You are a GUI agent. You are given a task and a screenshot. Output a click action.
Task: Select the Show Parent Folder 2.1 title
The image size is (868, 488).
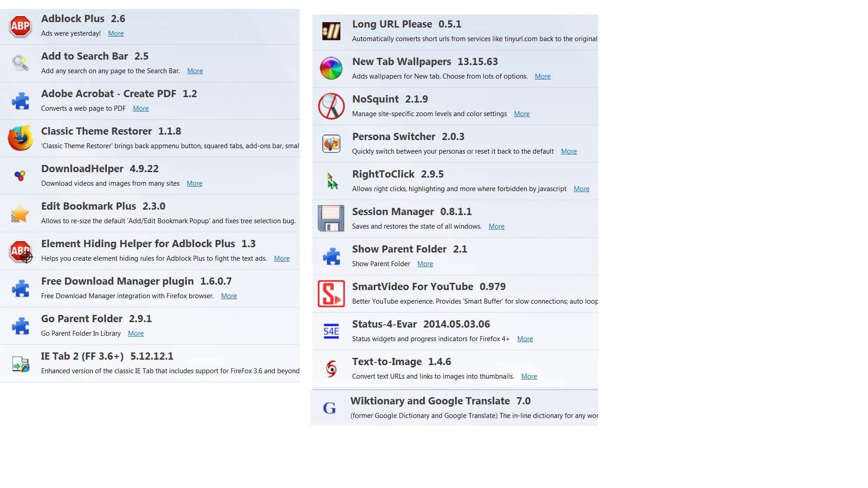click(x=410, y=249)
